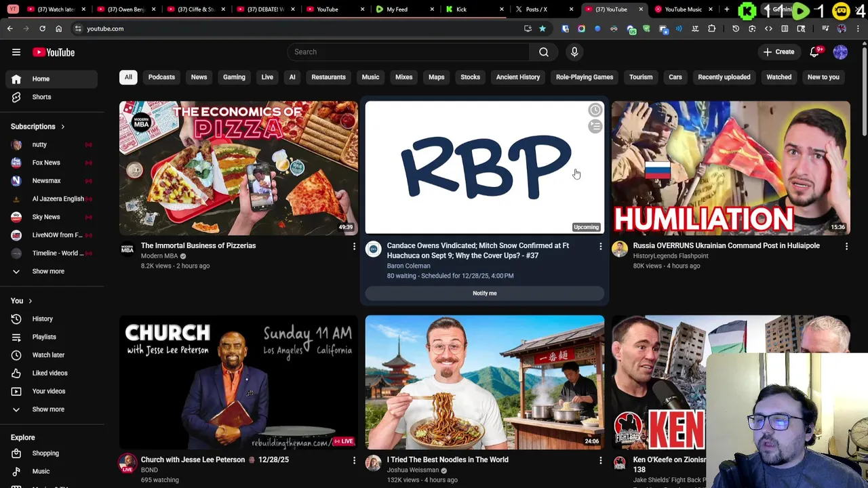Open the browser extensions puzzle icon
This screenshot has height=488, width=868.
pyautogui.click(x=711, y=28)
